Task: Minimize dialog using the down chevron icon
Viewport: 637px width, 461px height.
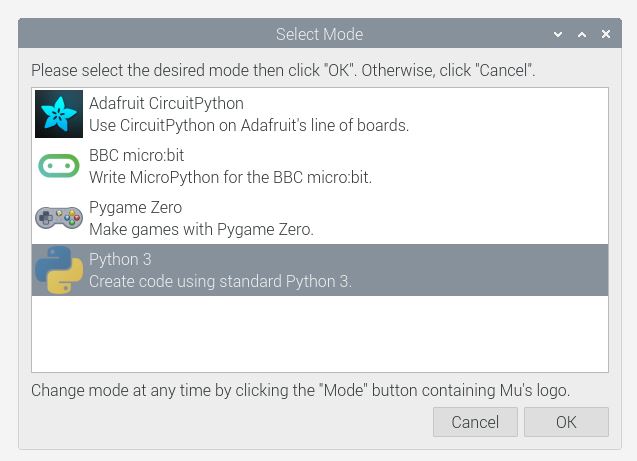Action: click(558, 35)
